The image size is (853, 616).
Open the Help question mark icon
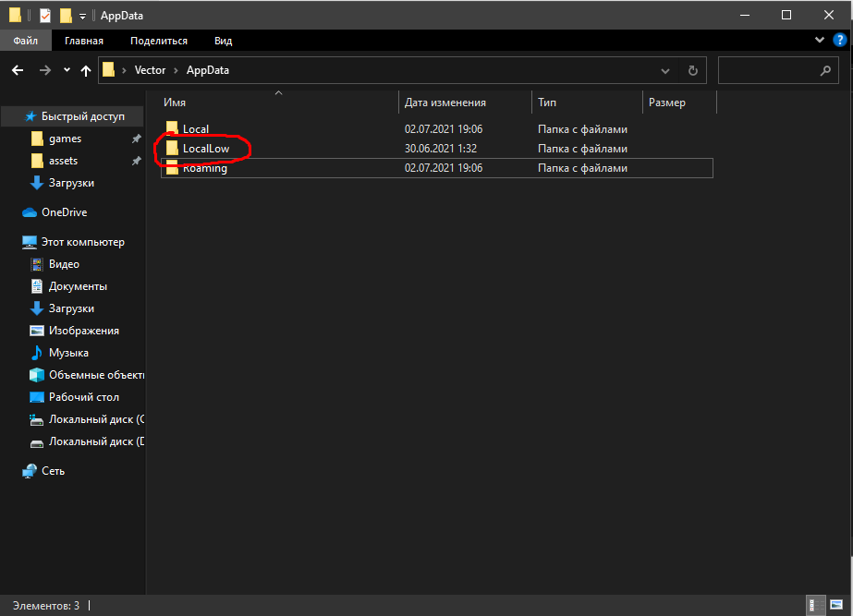click(840, 41)
